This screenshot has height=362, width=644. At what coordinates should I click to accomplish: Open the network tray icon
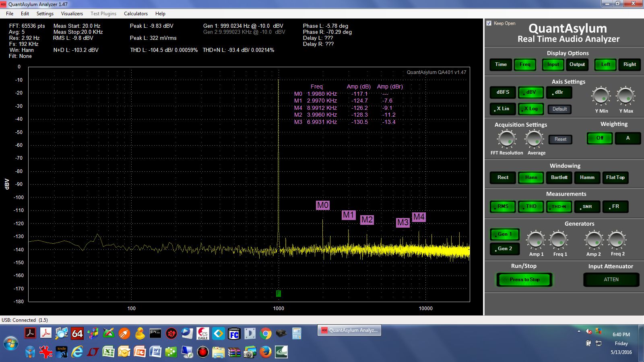click(599, 343)
